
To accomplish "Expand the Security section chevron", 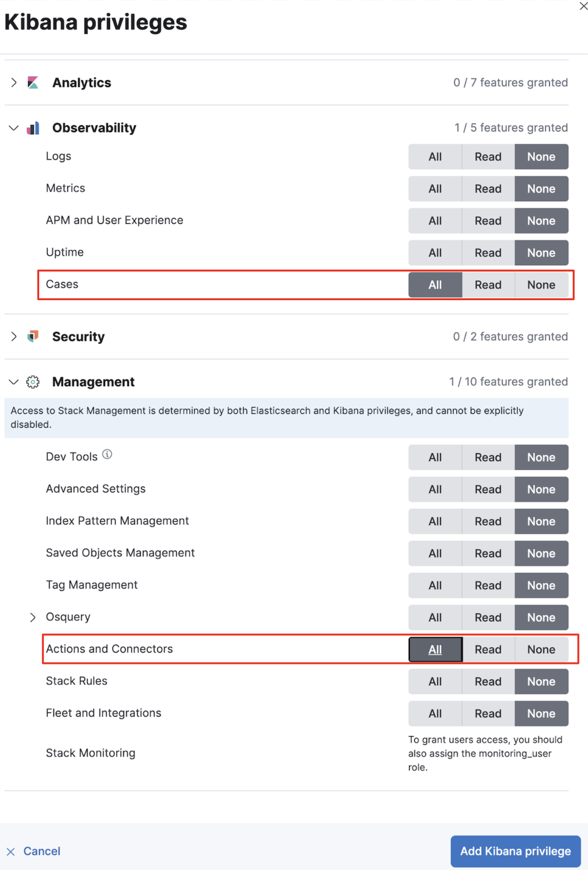I will tap(14, 337).
